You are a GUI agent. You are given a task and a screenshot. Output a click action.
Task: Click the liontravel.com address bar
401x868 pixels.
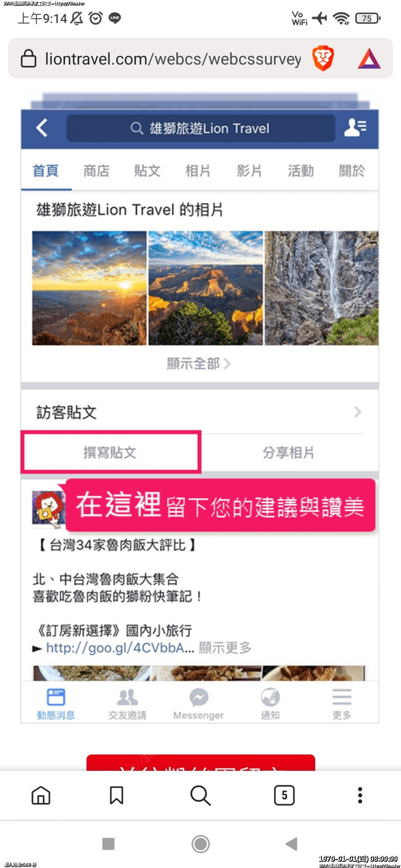[x=173, y=59]
